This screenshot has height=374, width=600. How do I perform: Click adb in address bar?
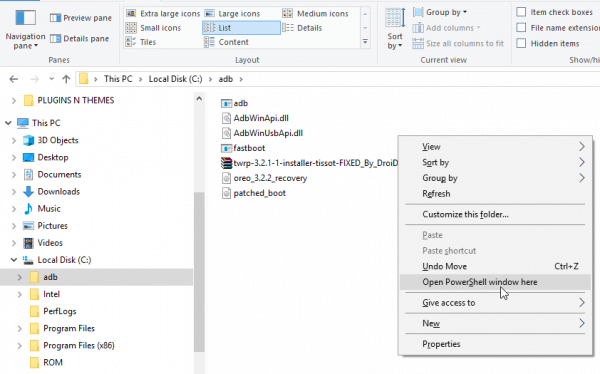pyautogui.click(x=226, y=79)
